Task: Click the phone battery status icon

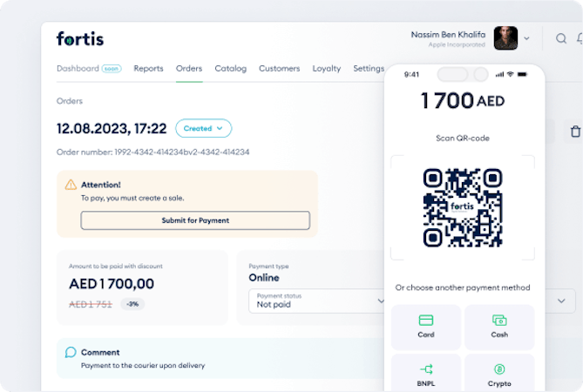Action: [x=522, y=74]
